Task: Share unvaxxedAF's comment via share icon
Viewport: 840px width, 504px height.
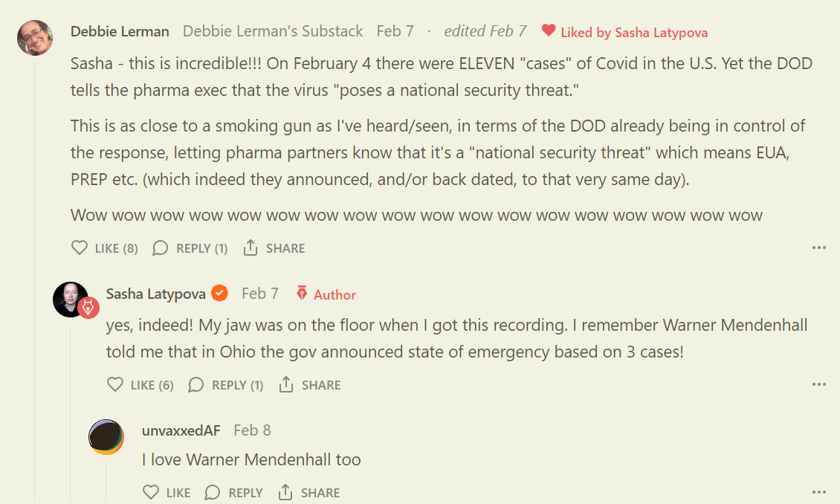Action: pyautogui.click(x=285, y=492)
